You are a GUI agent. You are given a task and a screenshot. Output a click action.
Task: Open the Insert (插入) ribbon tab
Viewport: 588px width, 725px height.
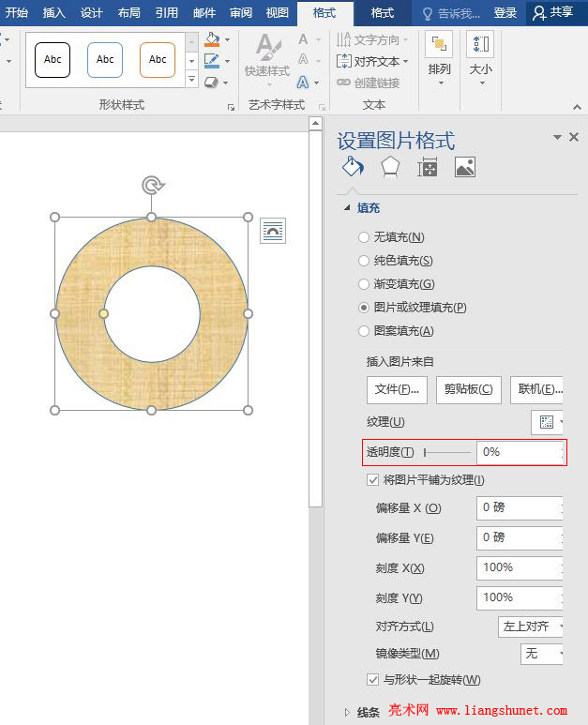[x=54, y=13]
